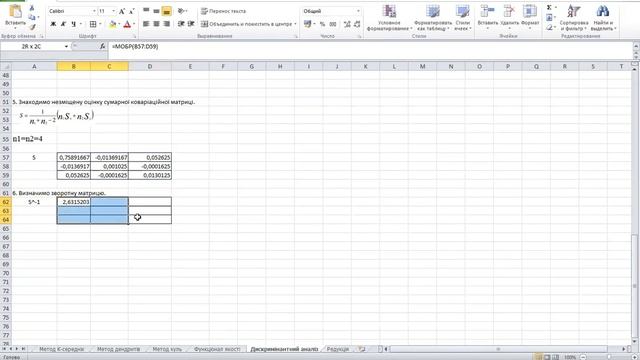Image resolution: width=640 pixels, height=360 pixels.
Task: Select row 57 header
Action: point(6,158)
